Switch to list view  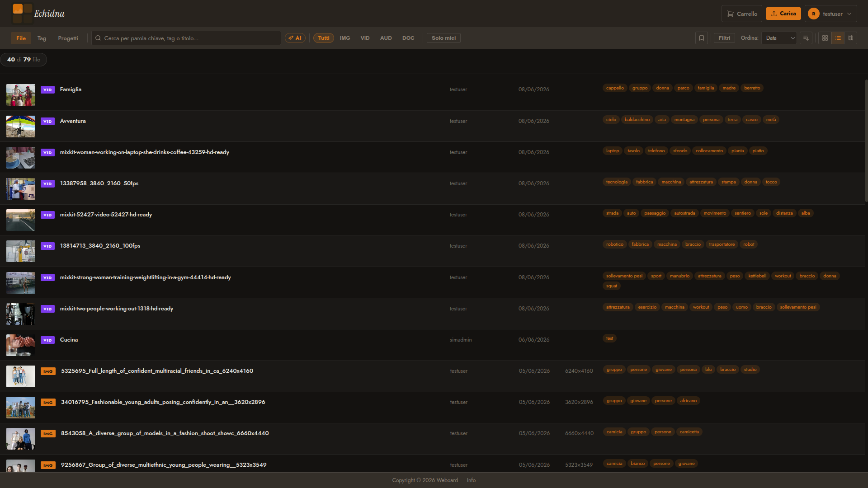pyautogui.click(x=838, y=38)
